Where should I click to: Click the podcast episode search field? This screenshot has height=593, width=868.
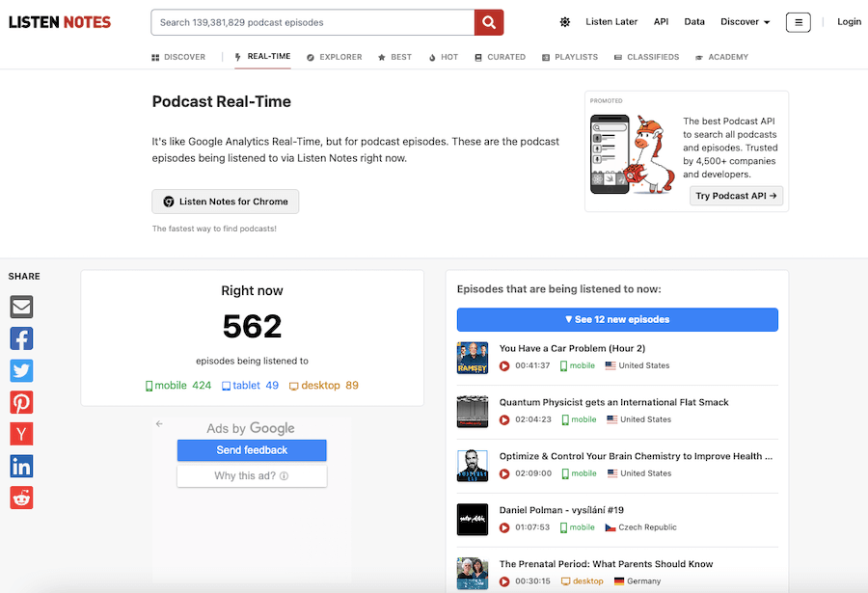point(312,22)
